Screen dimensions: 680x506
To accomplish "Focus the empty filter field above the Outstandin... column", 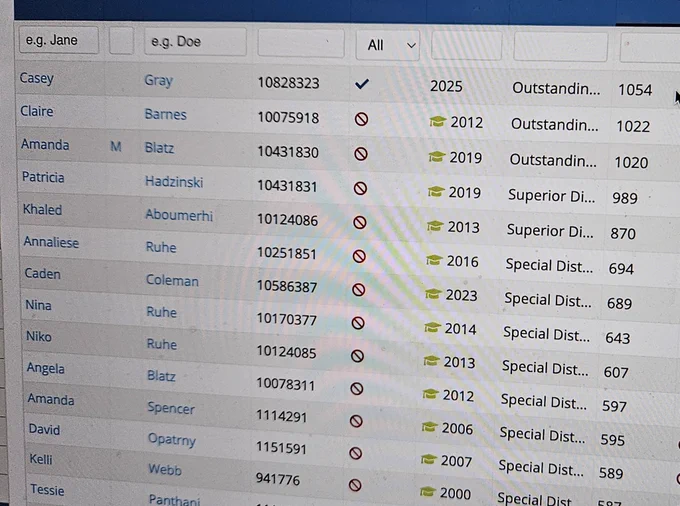I will pos(560,46).
